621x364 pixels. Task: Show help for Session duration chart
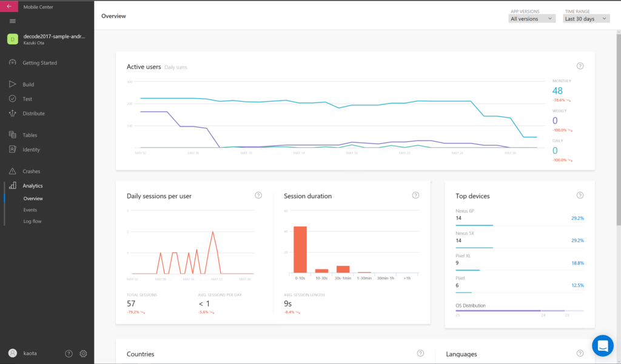point(415,195)
